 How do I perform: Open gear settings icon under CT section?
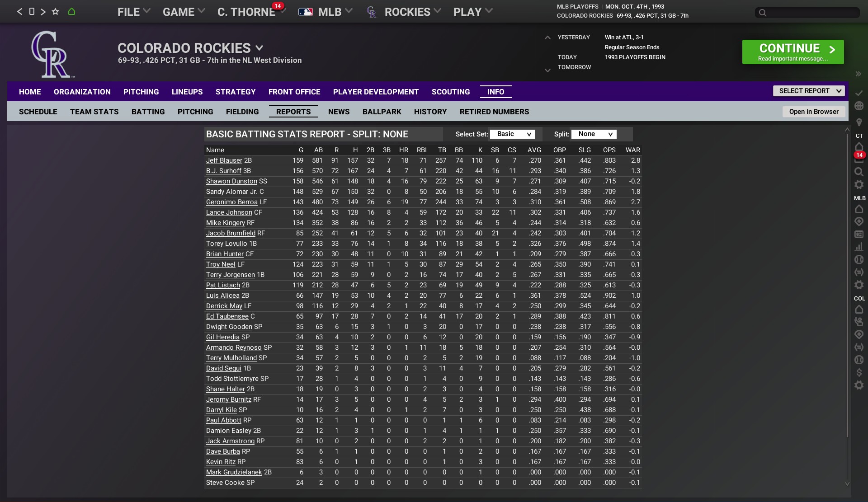[859, 184]
